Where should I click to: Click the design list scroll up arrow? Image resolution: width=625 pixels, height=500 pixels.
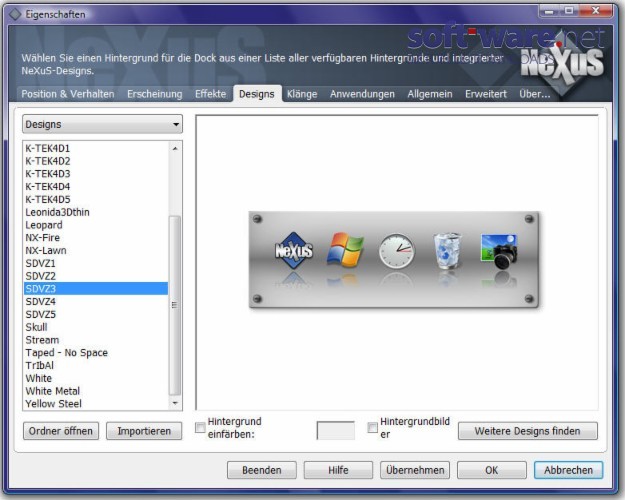click(175, 149)
